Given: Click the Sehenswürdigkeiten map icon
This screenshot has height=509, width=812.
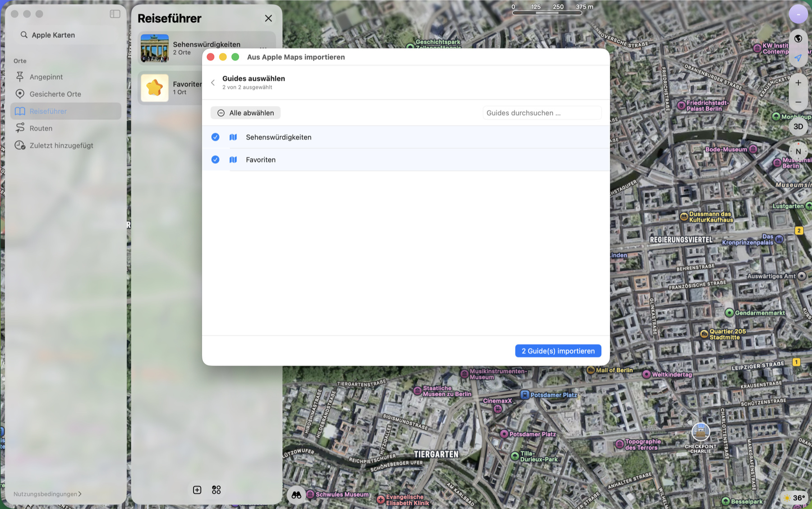Looking at the screenshot, I should point(233,137).
